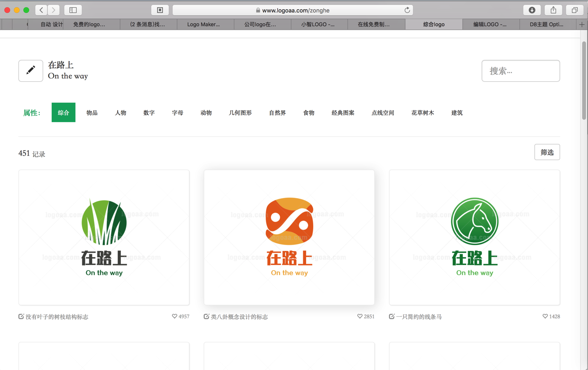Open the green horse logo thumbnail
This screenshot has width=588, height=370.
pyautogui.click(x=474, y=237)
